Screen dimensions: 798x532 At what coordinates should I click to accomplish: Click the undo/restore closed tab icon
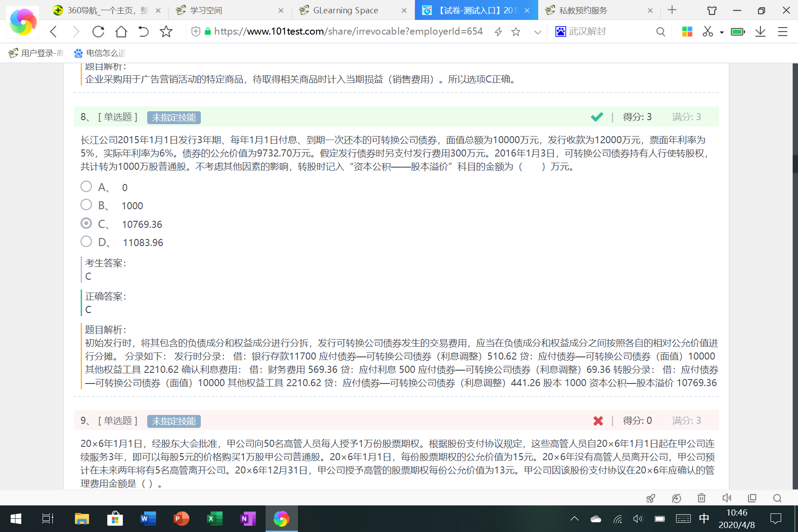point(143,31)
